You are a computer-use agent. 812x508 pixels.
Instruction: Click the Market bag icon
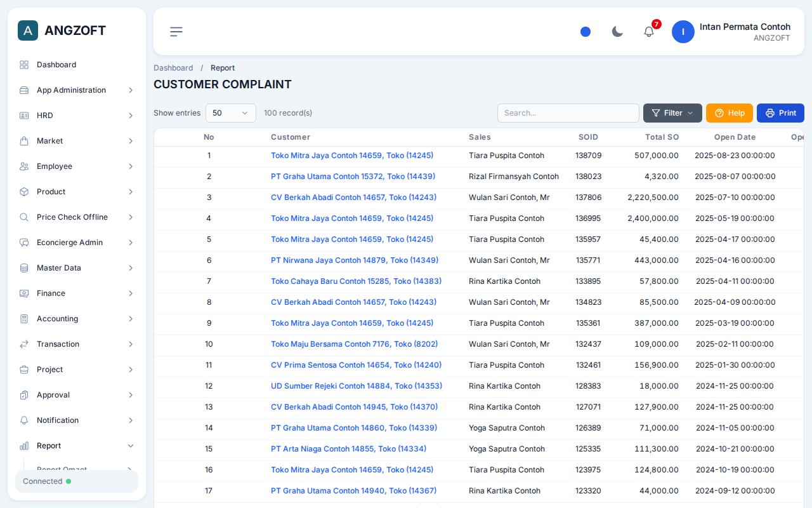[24, 141]
